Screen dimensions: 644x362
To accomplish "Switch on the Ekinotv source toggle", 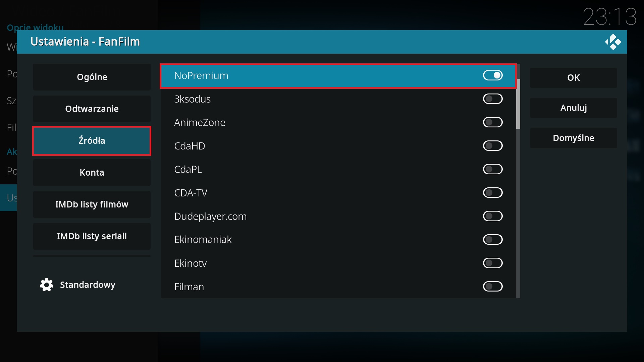I will [493, 263].
